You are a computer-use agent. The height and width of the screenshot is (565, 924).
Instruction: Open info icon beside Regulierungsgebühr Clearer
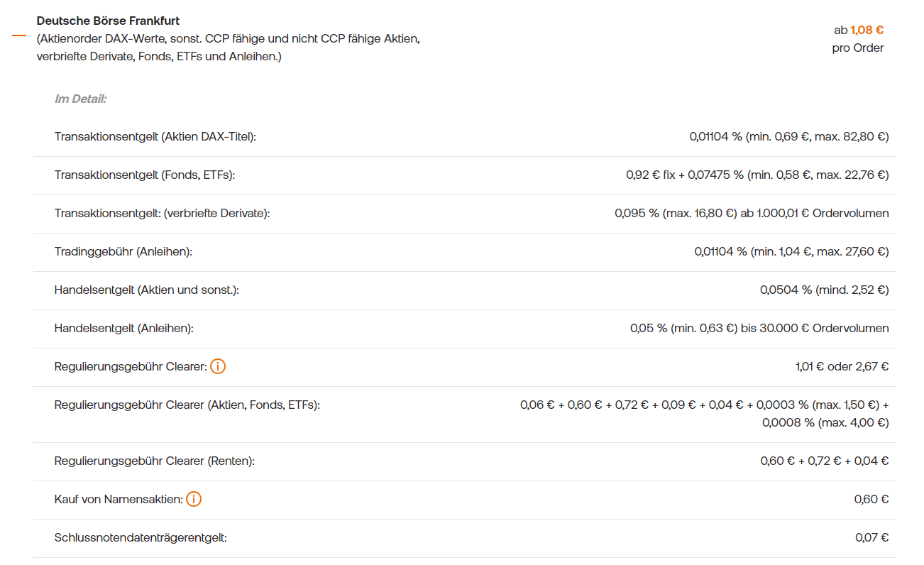pyautogui.click(x=218, y=367)
